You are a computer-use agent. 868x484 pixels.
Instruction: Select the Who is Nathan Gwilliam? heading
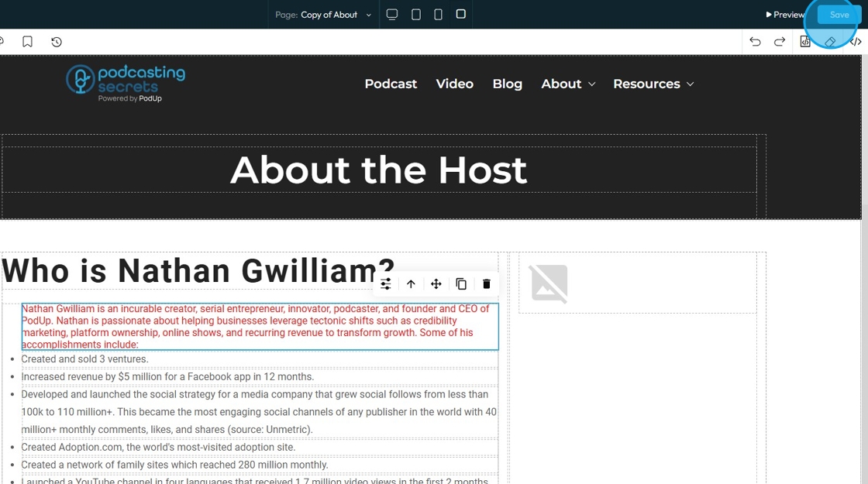pyautogui.click(x=198, y=271)
